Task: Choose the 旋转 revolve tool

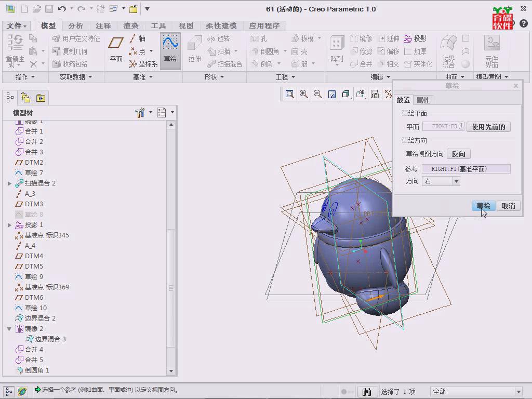Action: pyautogui.click(x=219, y=38)
